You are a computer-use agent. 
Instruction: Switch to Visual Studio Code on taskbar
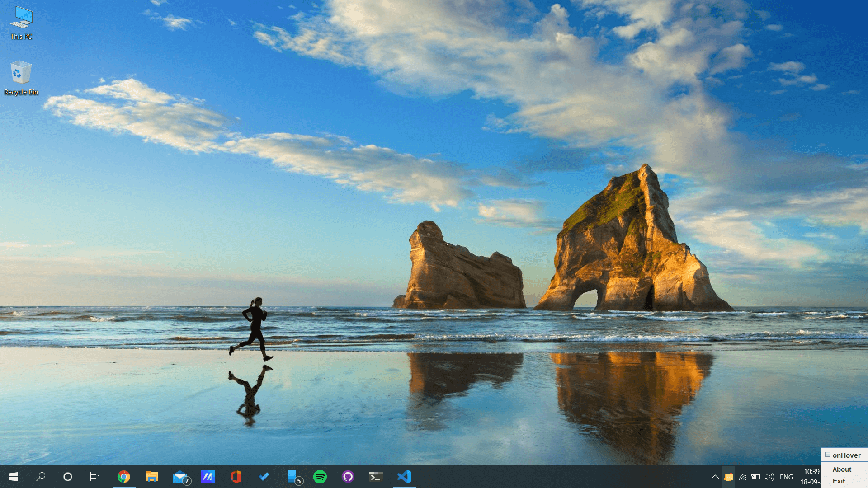[404, 477]
